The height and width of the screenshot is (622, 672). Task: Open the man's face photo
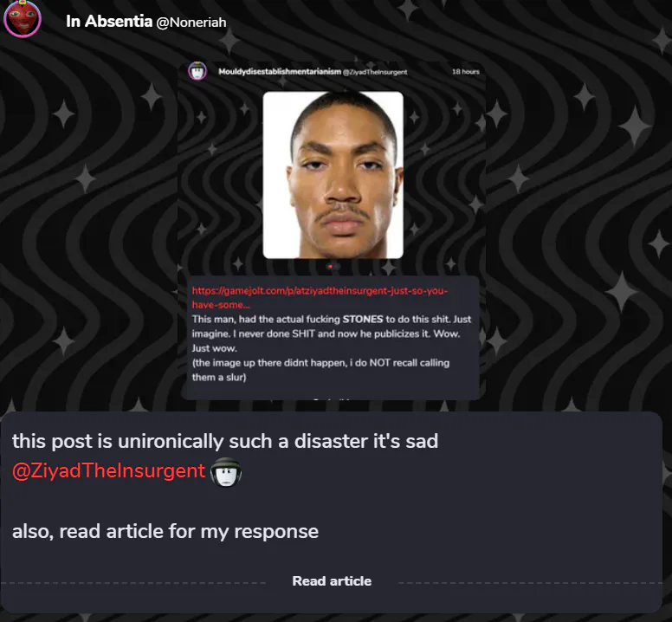[x=333, y=175]
